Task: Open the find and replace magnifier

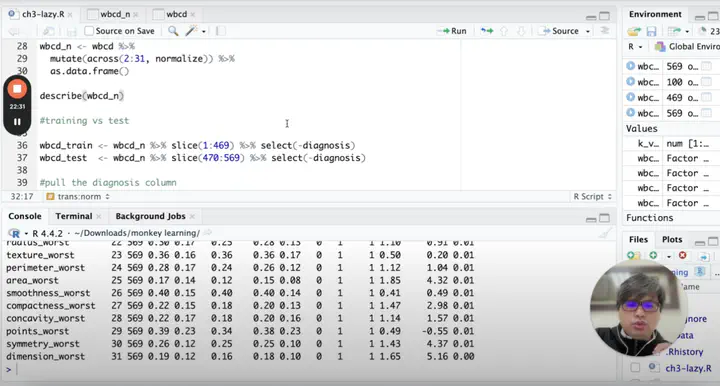Action: click(x=173, y=31)
